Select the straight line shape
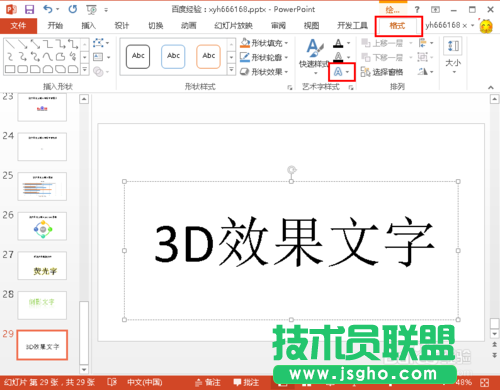 tap(10, 44)
